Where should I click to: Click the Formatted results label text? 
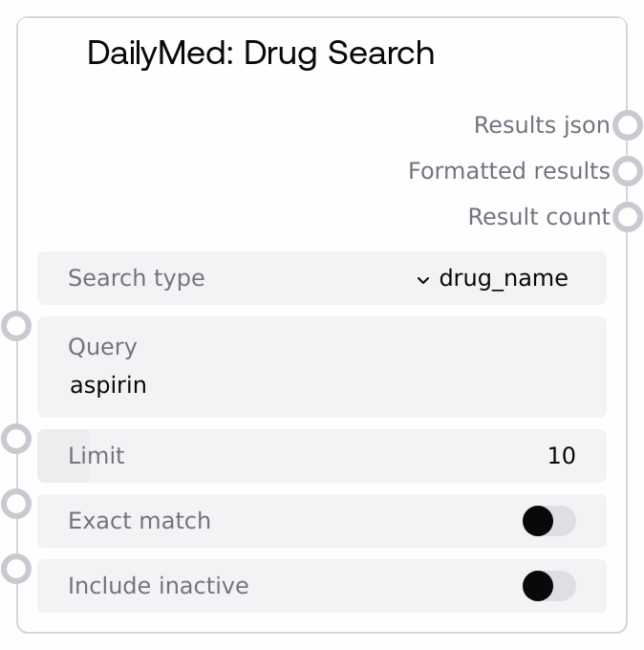[508, 171]
